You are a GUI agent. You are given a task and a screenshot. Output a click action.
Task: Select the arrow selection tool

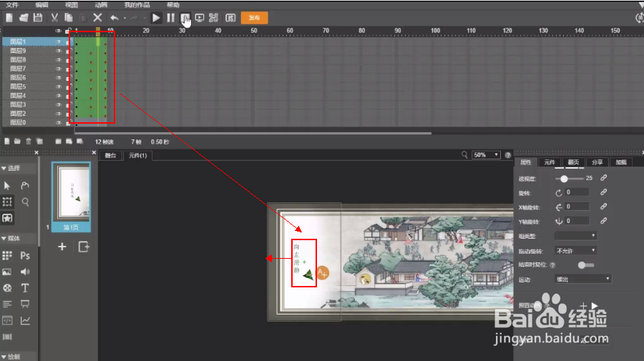[7, 186]
